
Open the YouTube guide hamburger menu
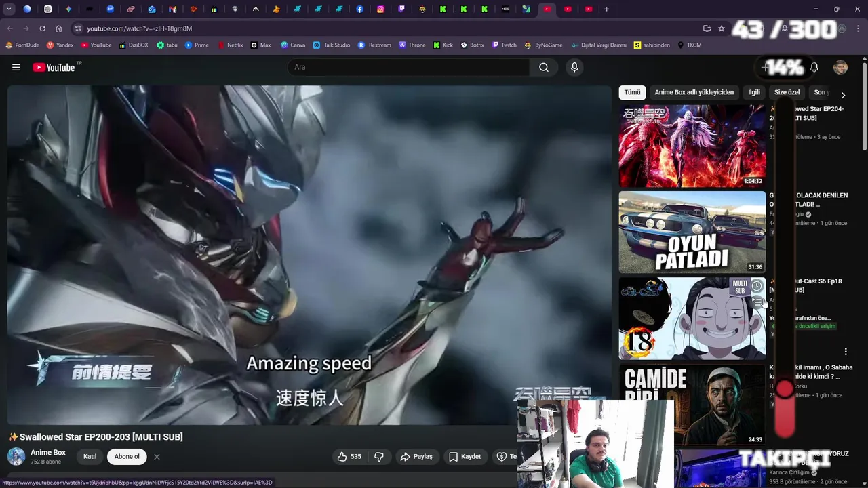(16, 67)
